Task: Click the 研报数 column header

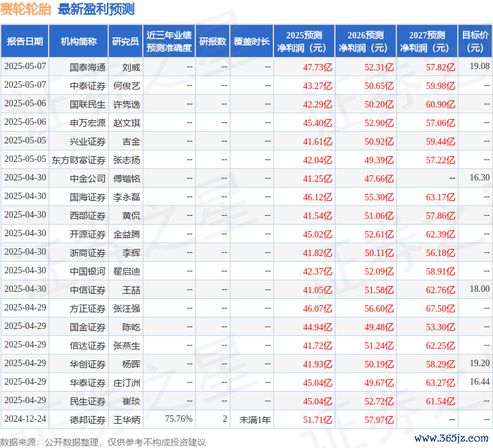Action: click(213, 42)
